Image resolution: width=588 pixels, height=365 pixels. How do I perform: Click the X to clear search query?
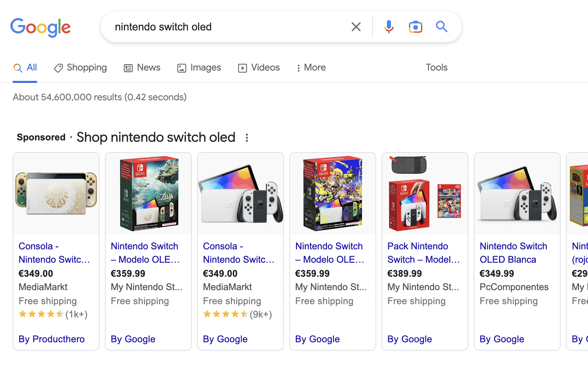coord(356,27)
